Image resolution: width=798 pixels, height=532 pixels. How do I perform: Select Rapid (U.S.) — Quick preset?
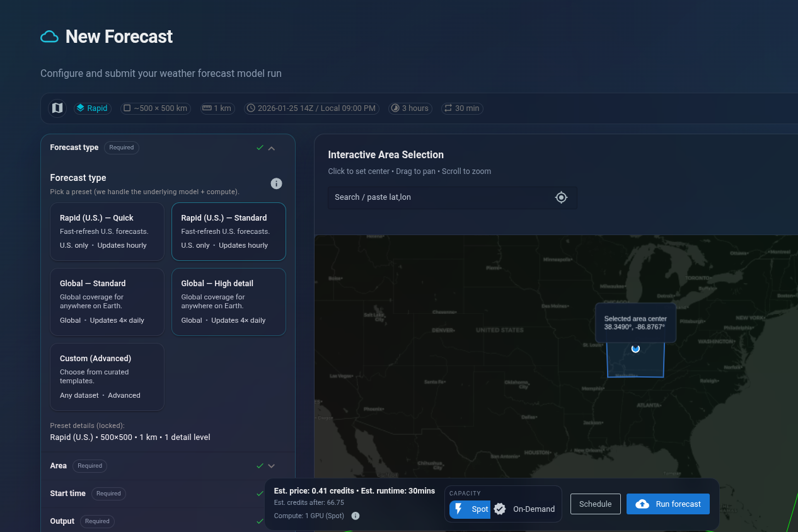click(107, 231)
